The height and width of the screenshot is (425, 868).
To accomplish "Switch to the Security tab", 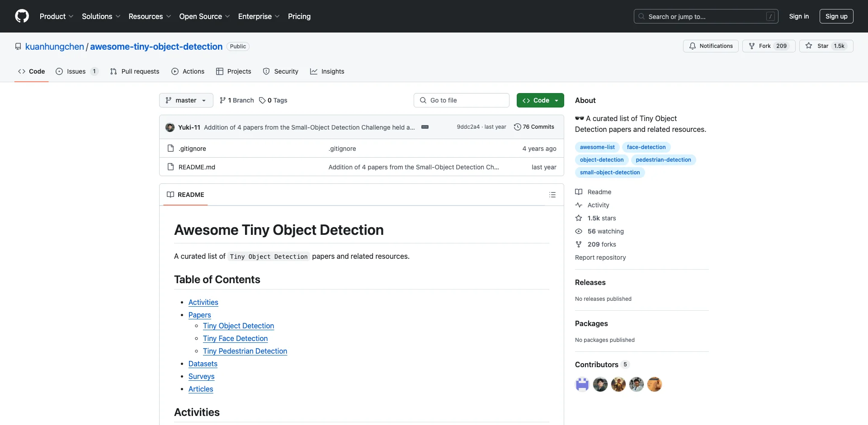I will point(281,71).
